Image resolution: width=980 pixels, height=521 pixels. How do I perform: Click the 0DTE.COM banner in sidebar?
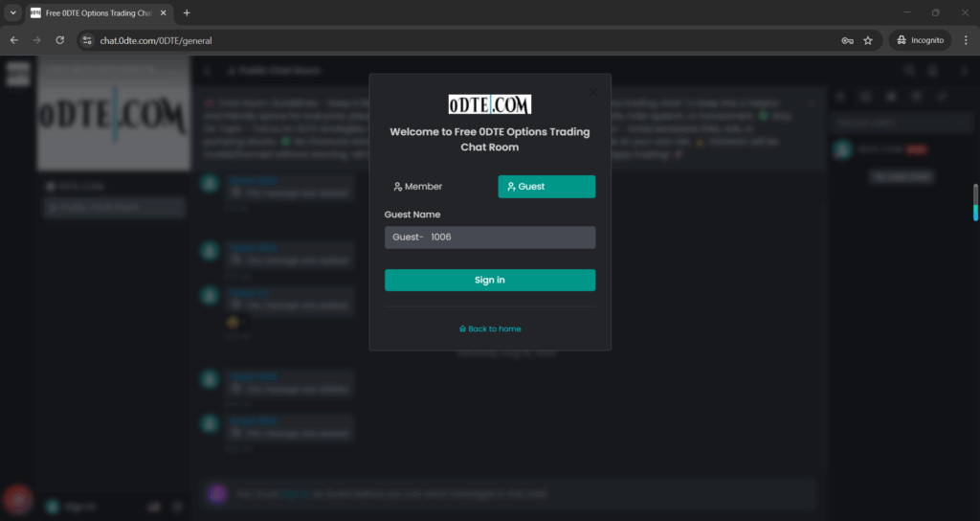tap(113, 114)
